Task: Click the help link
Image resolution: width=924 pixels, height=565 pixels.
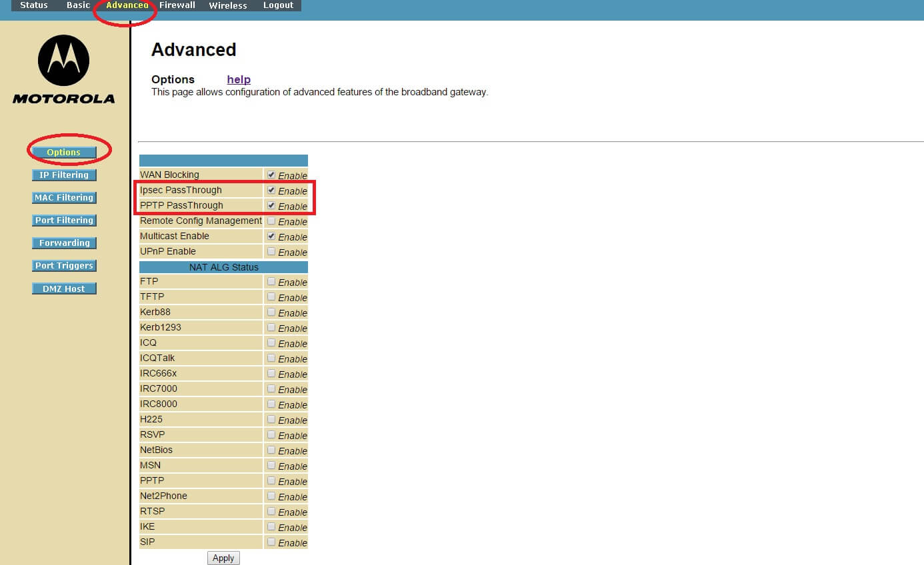Action: tap(239, 79)
